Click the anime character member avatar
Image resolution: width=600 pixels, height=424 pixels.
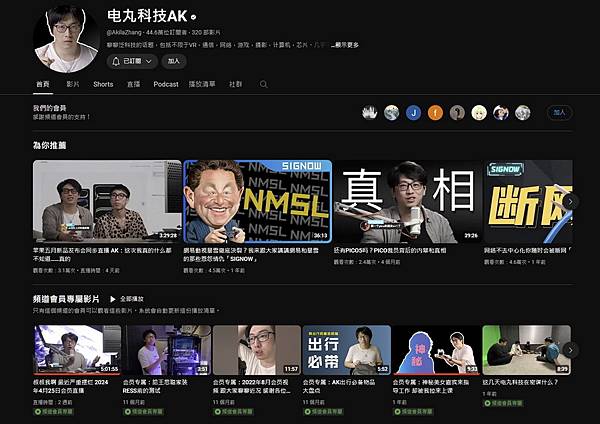coord(501,113)
